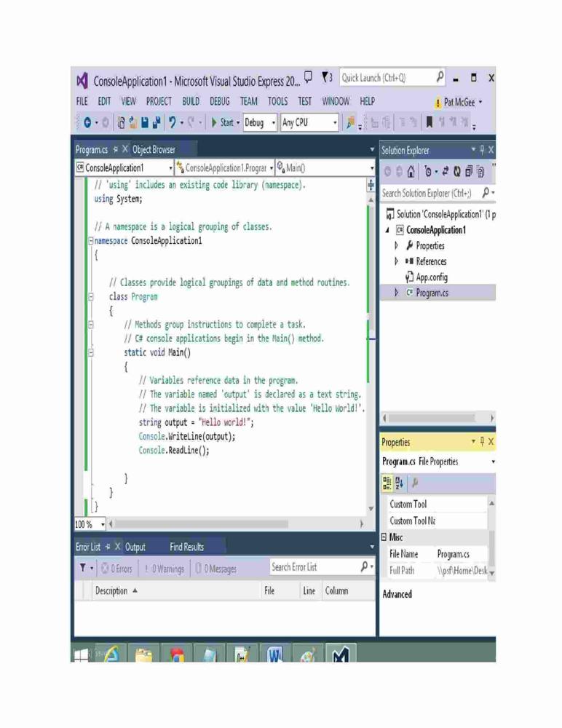Click the Solution Explorer Pending Changes Filter icon
Viewport: 562px width, 728px height.
tap(428, 172)
